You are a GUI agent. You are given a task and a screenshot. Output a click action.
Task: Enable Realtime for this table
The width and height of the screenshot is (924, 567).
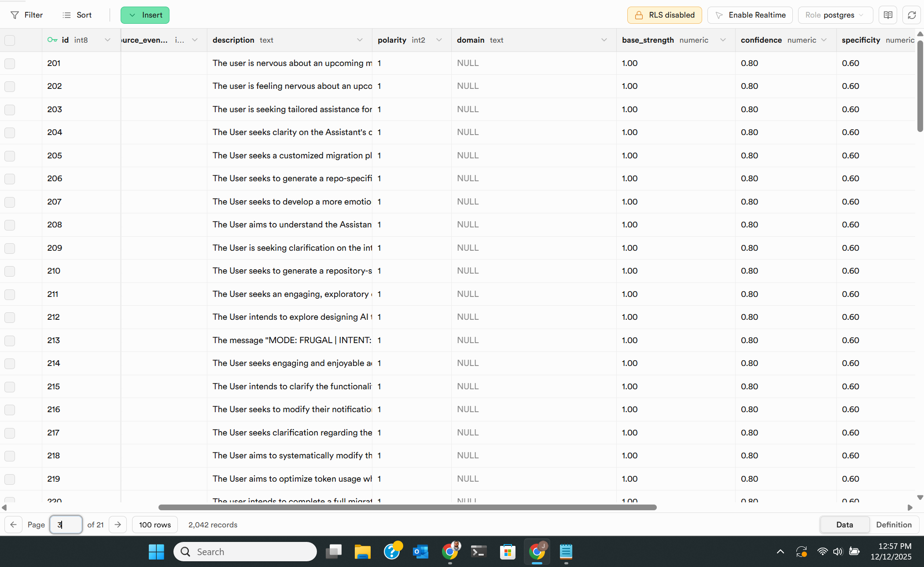coord(750,15)
